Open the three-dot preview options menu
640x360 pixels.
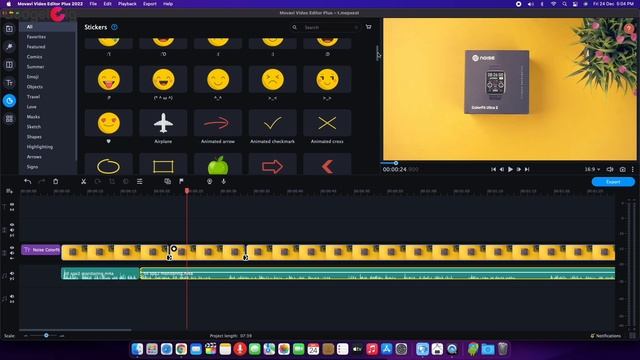point(633,169)
